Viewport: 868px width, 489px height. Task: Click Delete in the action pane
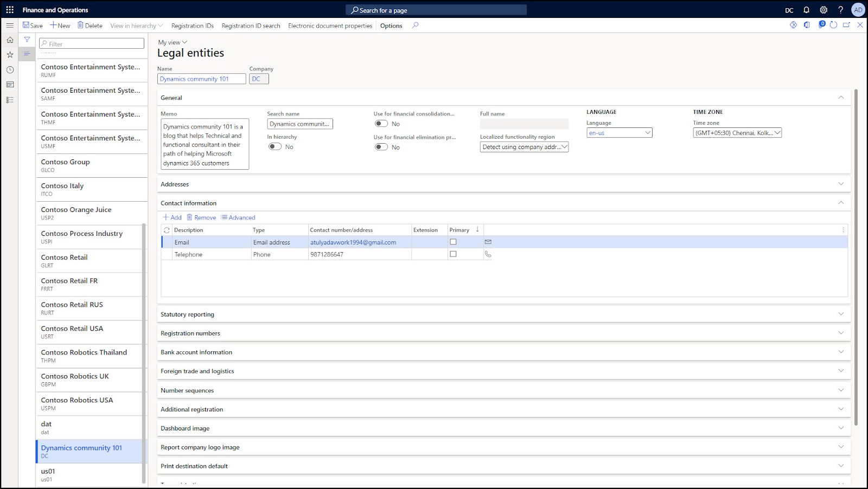pyautogui.click(x=90, y=25)
